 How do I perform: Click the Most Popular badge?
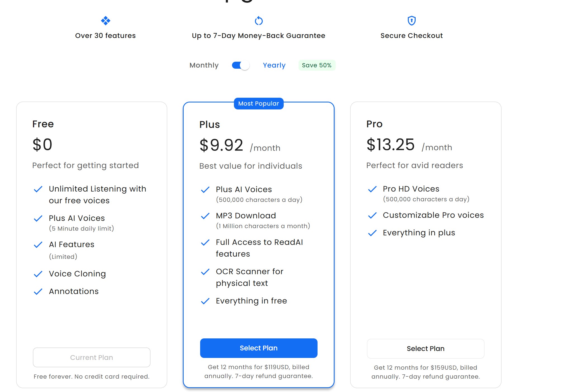click(259, 104)
